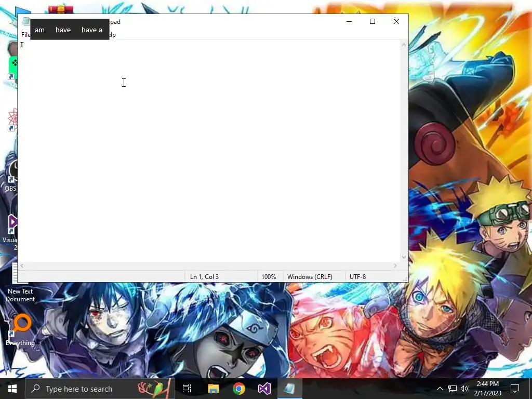Maximize the Notepad window
Image resolution: width=532 pixels, height=399 pixels.
[x=373, y=21]
